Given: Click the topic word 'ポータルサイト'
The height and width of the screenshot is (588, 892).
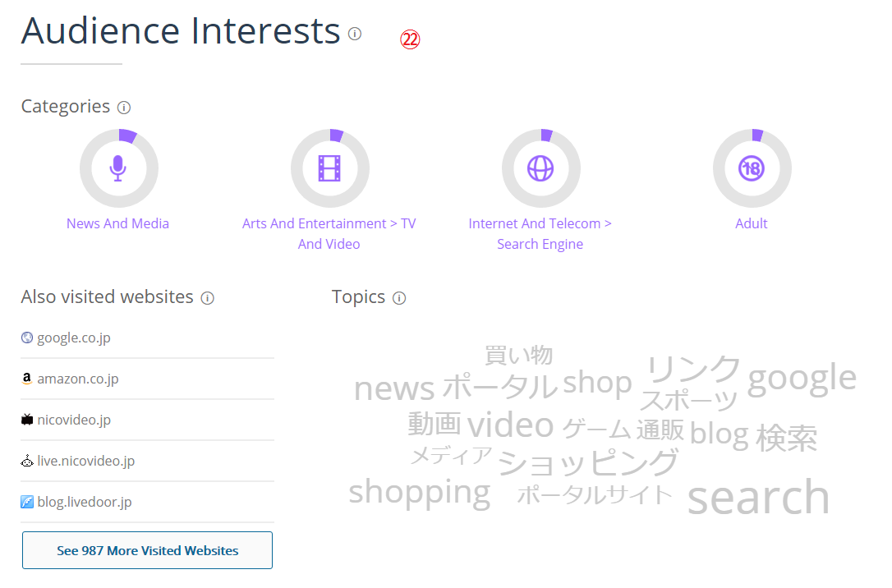Looking at the screenshot, I should [595, 494].
